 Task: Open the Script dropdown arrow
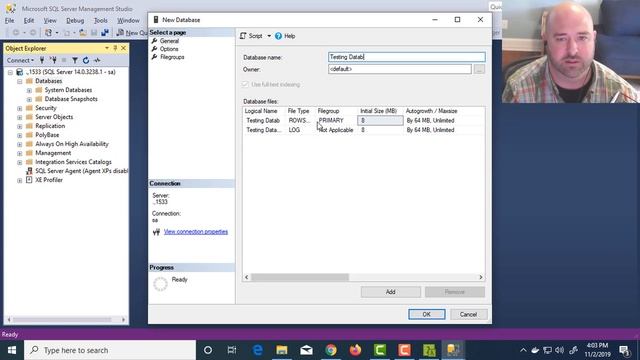(269, 36)
